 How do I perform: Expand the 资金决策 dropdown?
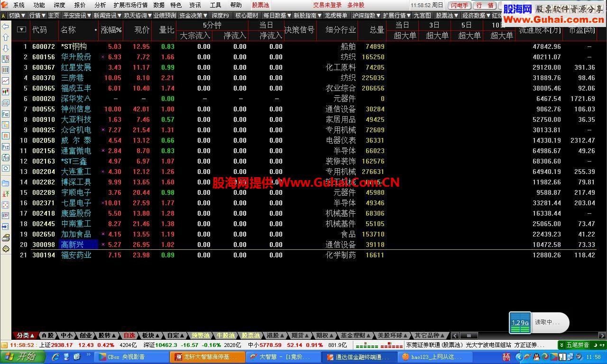193,15
